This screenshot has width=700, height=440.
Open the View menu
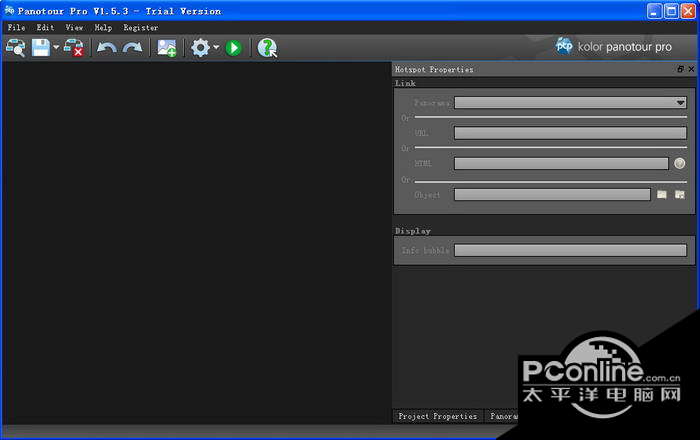point(74,28)
